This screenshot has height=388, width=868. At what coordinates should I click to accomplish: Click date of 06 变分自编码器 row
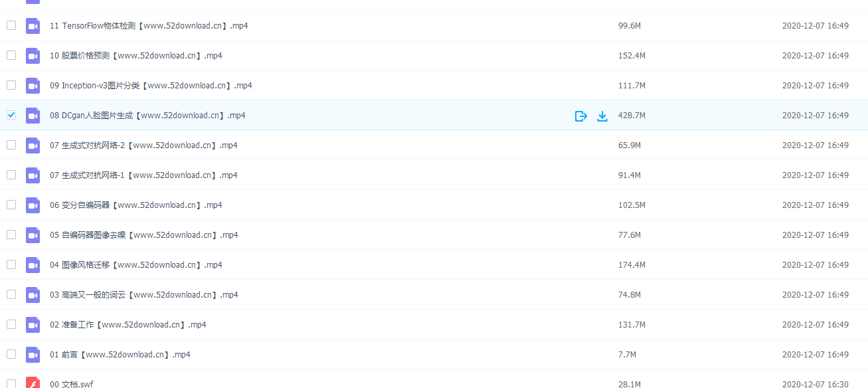click(816, 205)
